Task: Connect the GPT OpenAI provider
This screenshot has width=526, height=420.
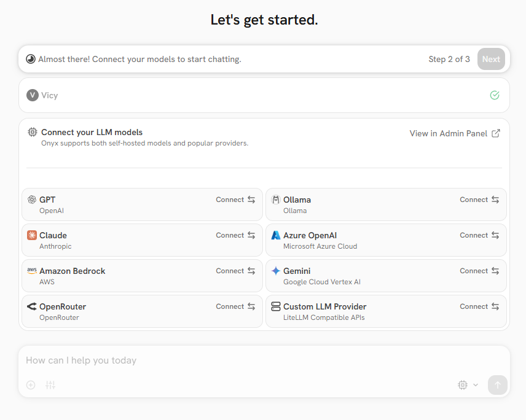Action: click(x=235, y=200)
